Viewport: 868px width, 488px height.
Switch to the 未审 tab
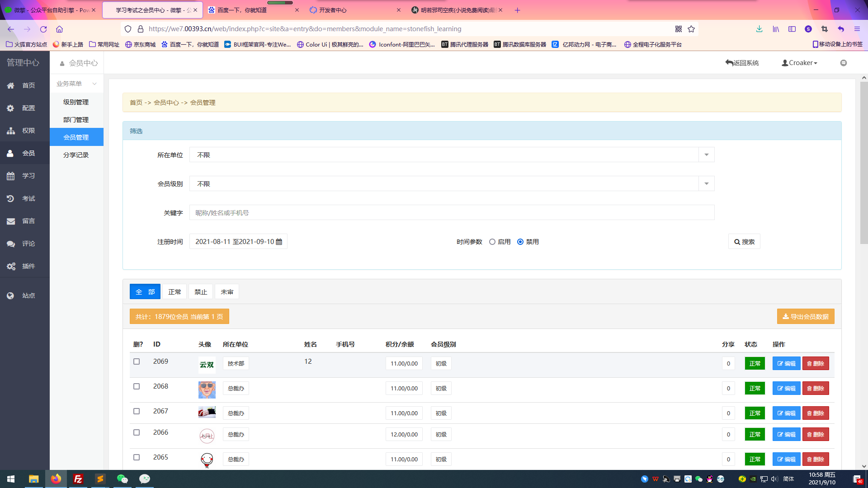point(227,292)
